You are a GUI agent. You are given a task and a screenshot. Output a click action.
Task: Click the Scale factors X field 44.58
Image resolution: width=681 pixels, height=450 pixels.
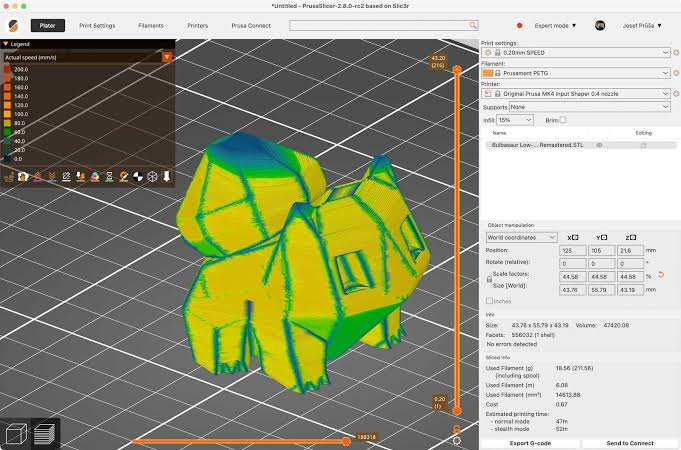572,277
